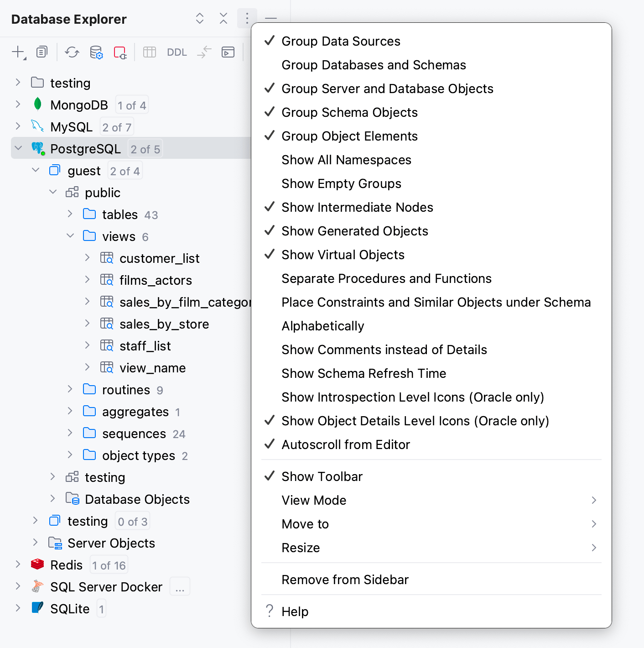Collapse the PostgreSQL node
Viewport: 644px width, 648px height.
pos(18,148)
